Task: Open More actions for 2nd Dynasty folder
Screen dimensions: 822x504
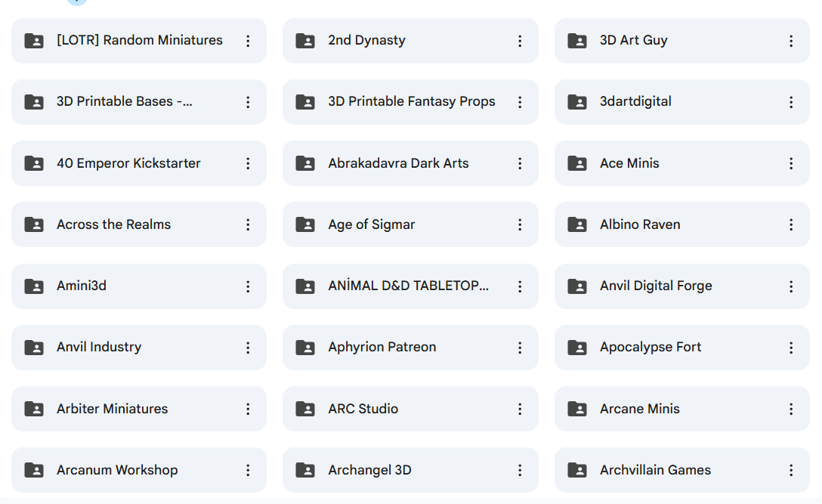Action: click(x=520, y=41)
